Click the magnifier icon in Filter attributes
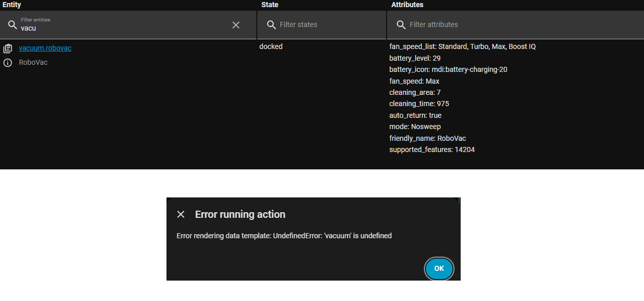The image size is (644, 301). 401,24
